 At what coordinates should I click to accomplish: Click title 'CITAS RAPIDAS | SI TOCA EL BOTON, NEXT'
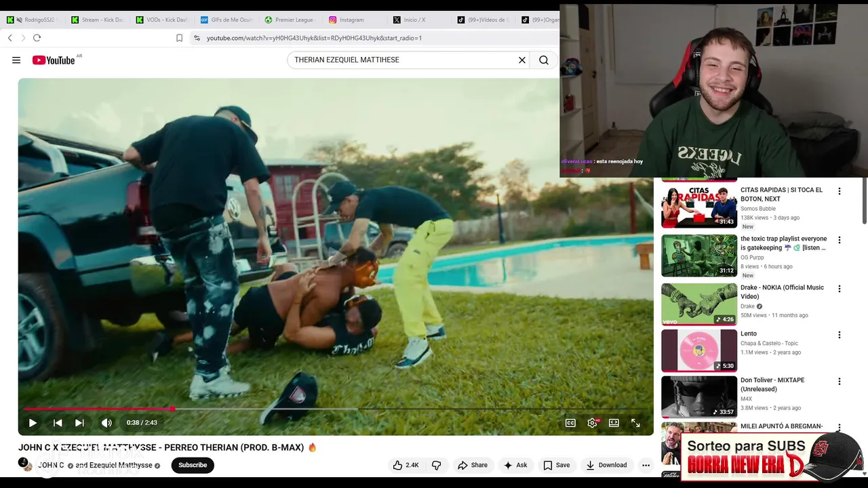click(782, 195)
